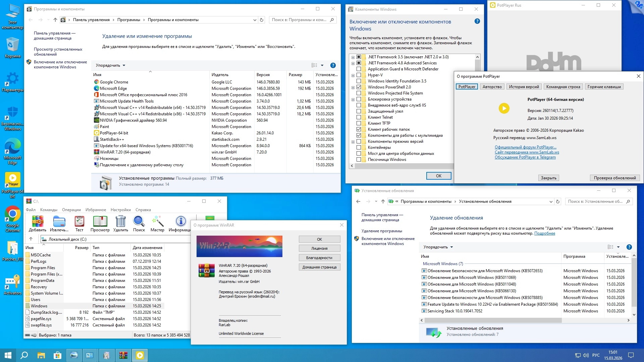Open Organize dropdown in Installed Updates
Screen dimensions: 644x362
pos(438,247)
